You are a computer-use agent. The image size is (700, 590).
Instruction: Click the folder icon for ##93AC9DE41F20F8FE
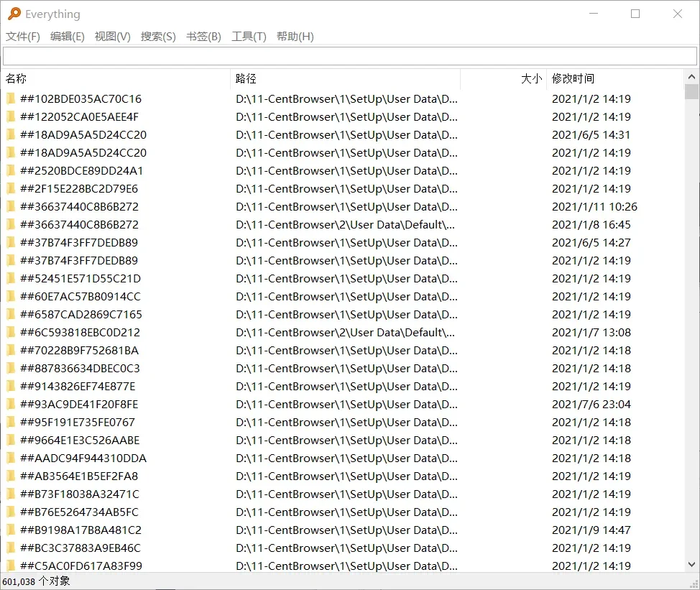point(9,404)
